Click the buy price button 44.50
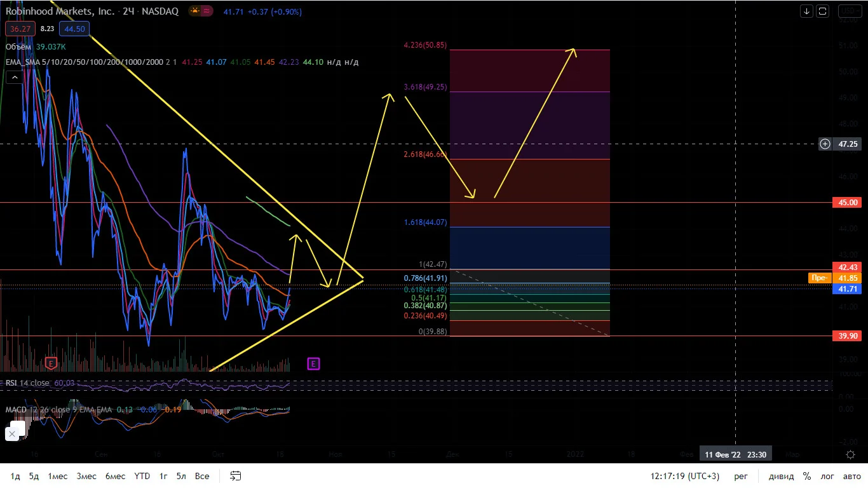The height and width of the screenshot is (488, 868). (x=74, y=29)
